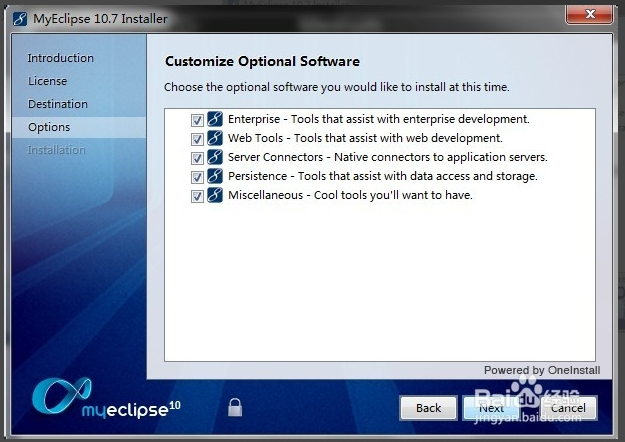Select the Destination step
This screenshot has height=442, width=625.
58,104
